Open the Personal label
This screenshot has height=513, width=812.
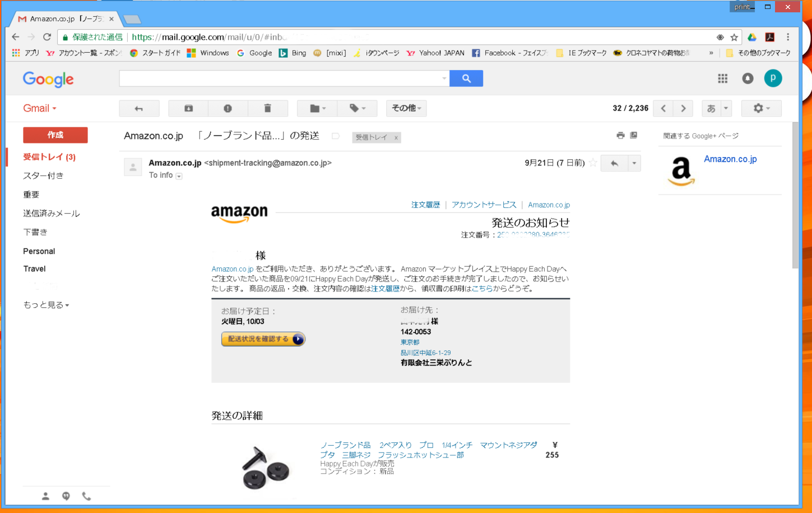[x=39, y=251]
